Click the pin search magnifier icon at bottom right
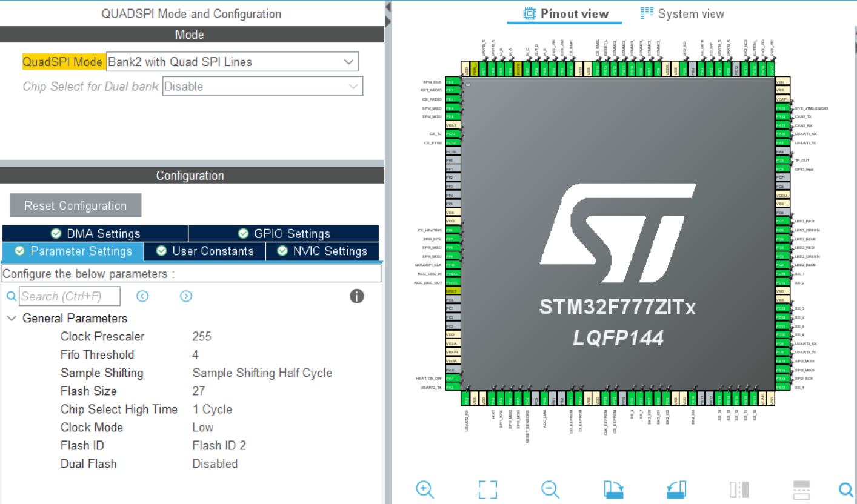Image resolution: width=857 pixels, height=504 pixels. click(x=845, y=489)
